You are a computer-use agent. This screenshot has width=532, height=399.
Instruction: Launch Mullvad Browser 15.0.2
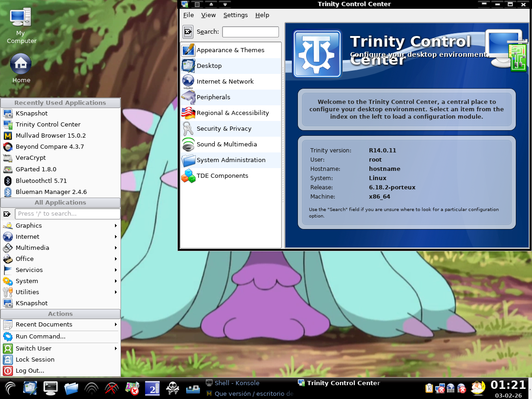tap(60, 136)
